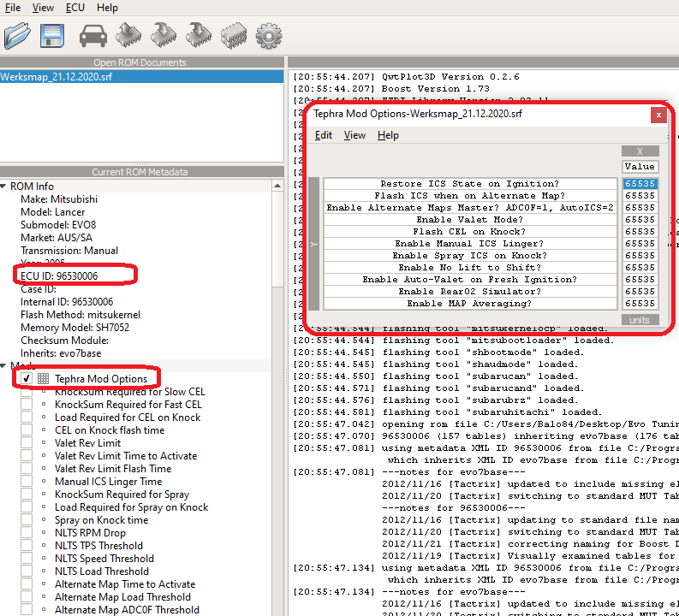Click the X header button above Value

coord(640,151)
